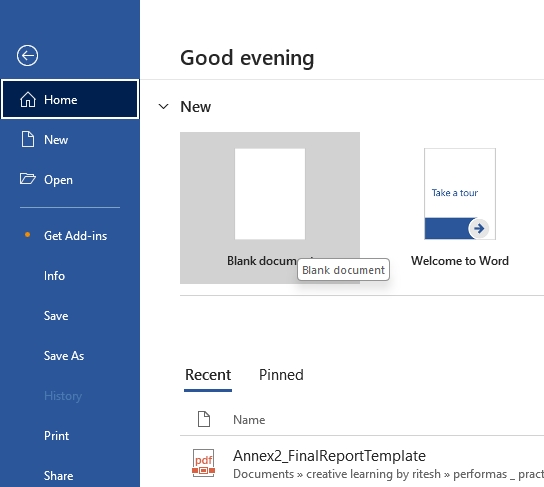Click the New page icon in sidebar

tap(28, 139)
